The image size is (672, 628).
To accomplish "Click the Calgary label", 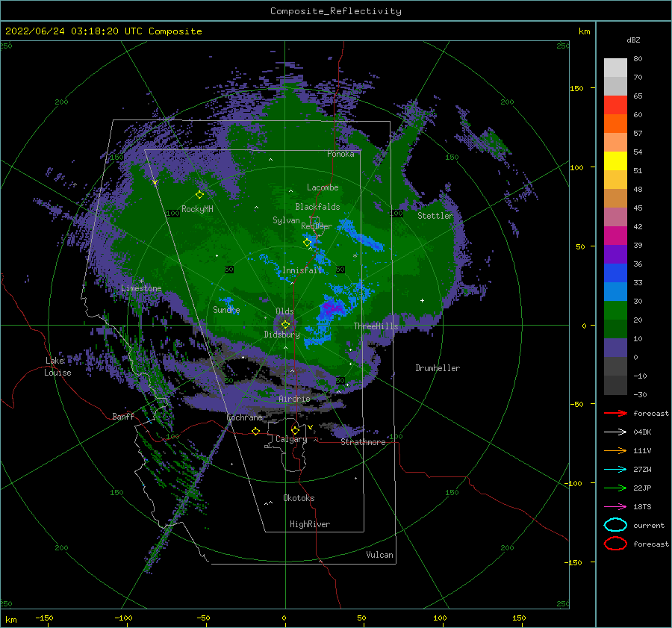I will 291,439.
